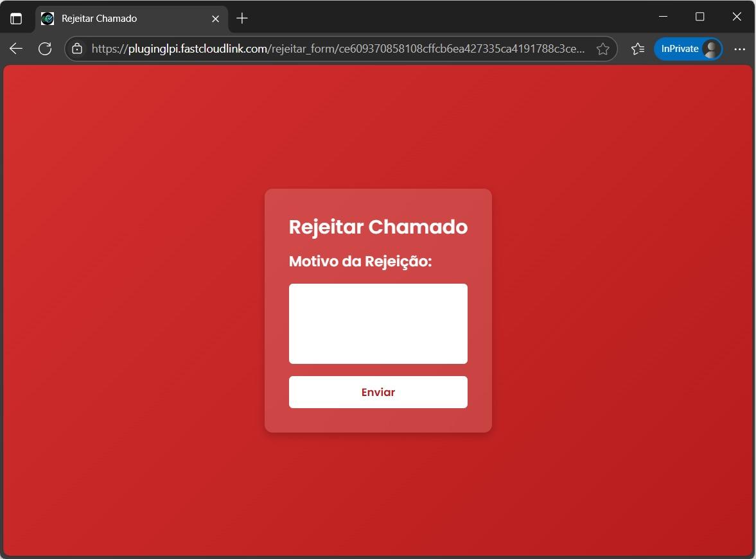
Task: Restore the browser window size
Action: (699, 17)
